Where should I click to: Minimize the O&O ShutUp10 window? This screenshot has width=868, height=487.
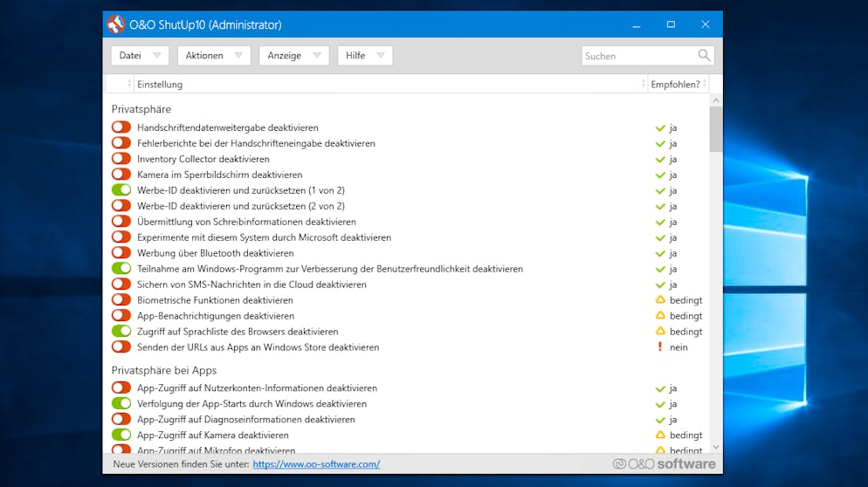pos(636,24)
